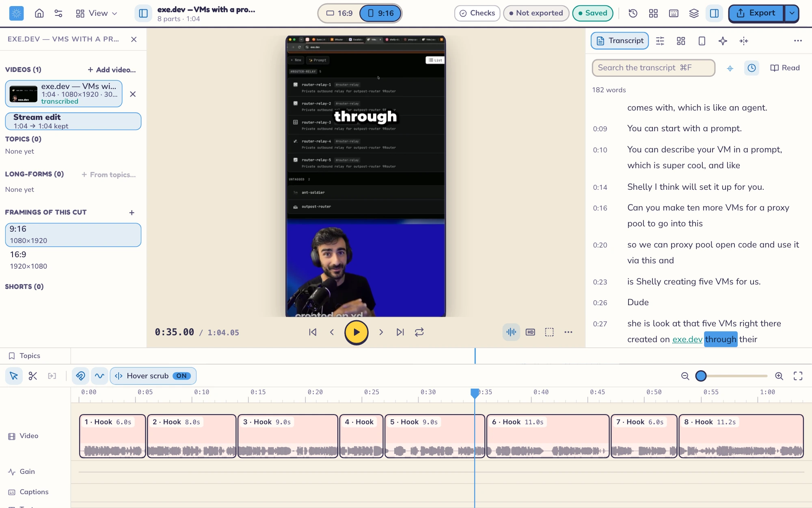812x508 pixels.
Task: Zoom out the timeline
Action: click(685, 376)
